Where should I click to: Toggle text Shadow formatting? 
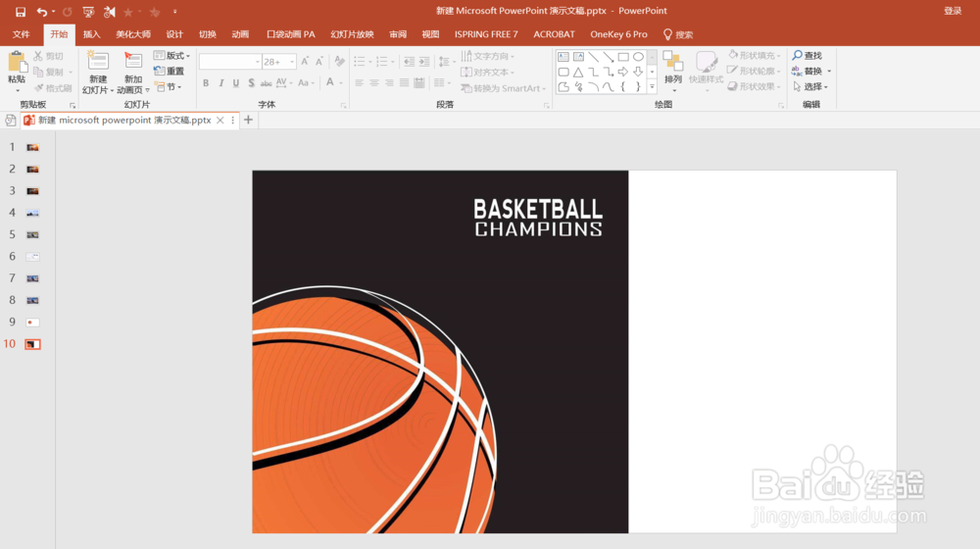251,82
